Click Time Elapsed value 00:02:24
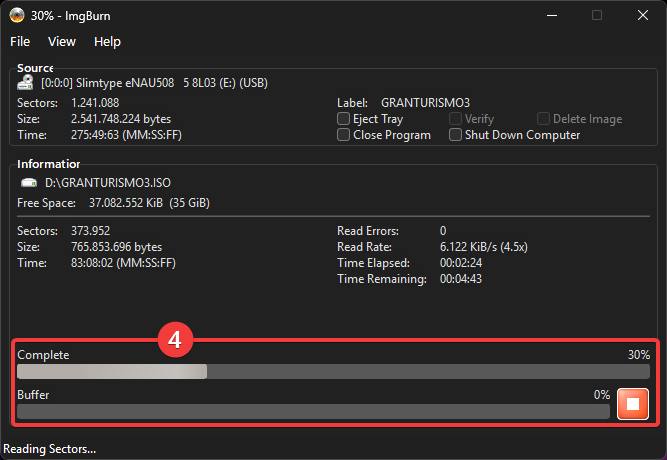 point(461,263)
